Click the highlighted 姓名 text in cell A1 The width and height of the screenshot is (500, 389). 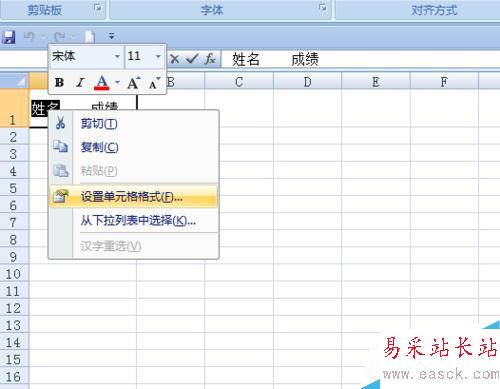tap(45, 108)
